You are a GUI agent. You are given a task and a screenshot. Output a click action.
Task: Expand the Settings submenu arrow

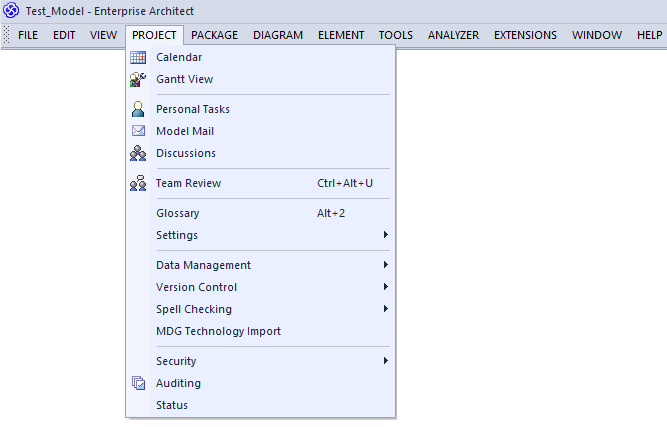tap(385, 235)
